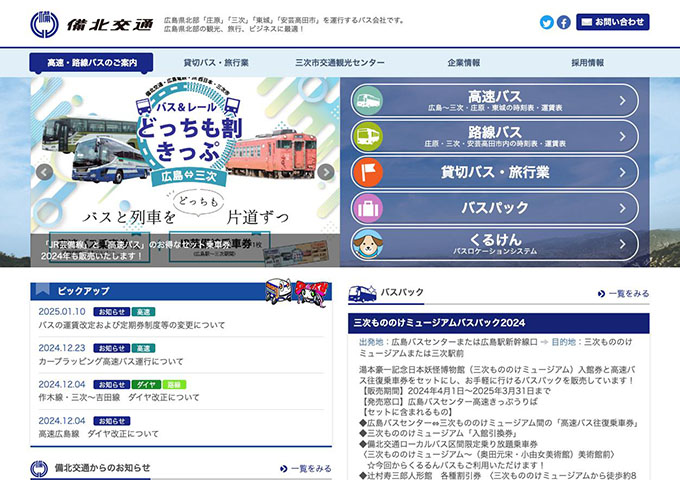680x480 pixels.
Task: Click the date 2024.12.23
Action: tap(62, 348)
